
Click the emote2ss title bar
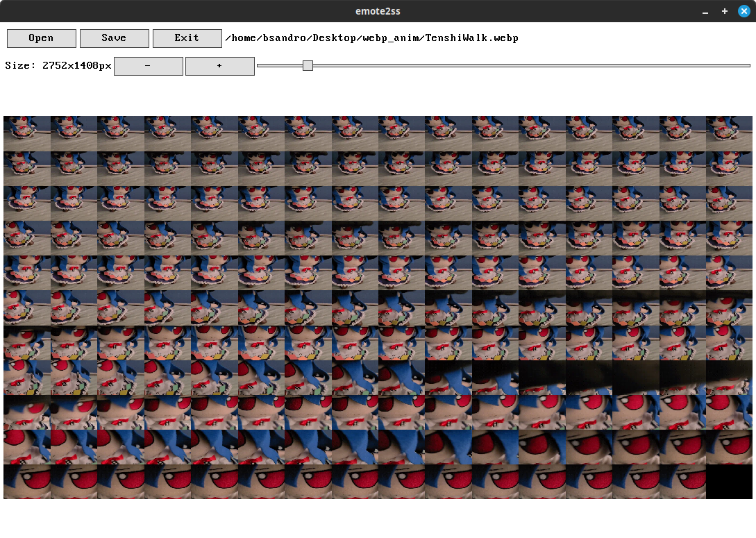pos(378,10)
